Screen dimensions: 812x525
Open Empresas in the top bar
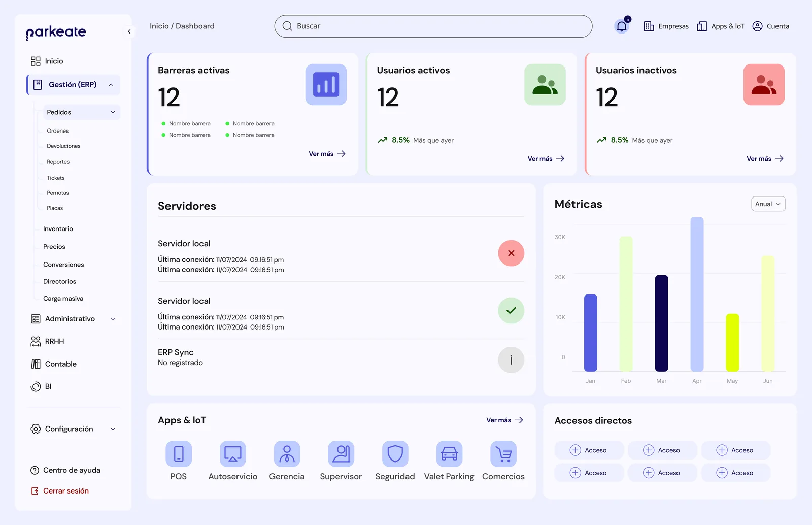(666, 26)
